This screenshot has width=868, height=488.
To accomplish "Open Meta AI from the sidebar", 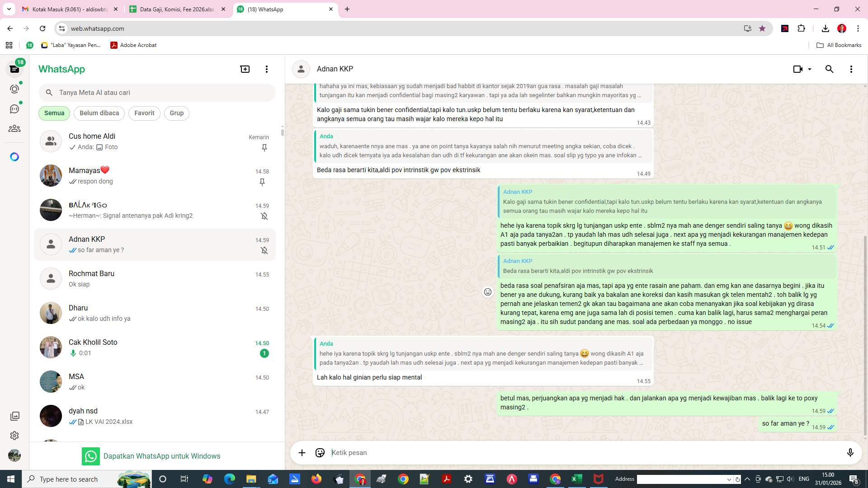I will (14, 157).
